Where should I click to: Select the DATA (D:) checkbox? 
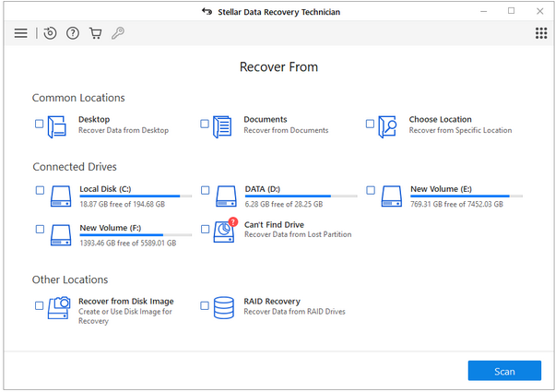coord(206,190)
